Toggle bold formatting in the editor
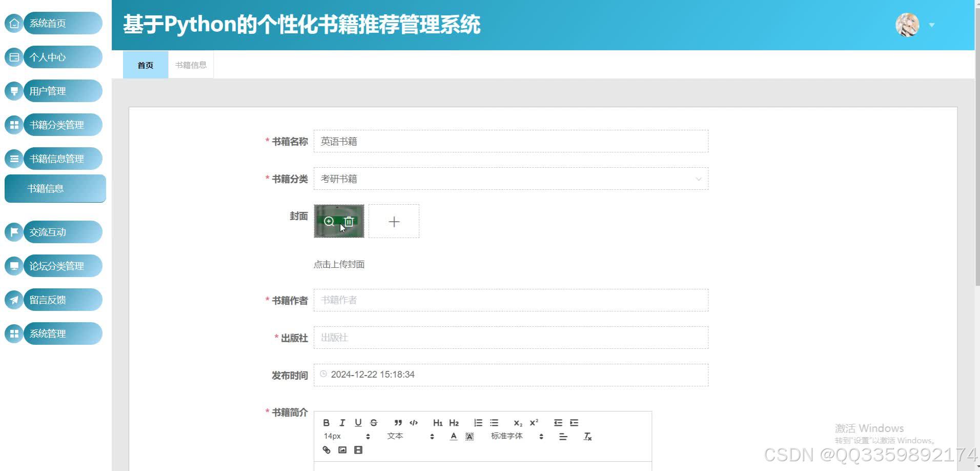This screenshot has width=980, height=471. click(x=326, y=422)
